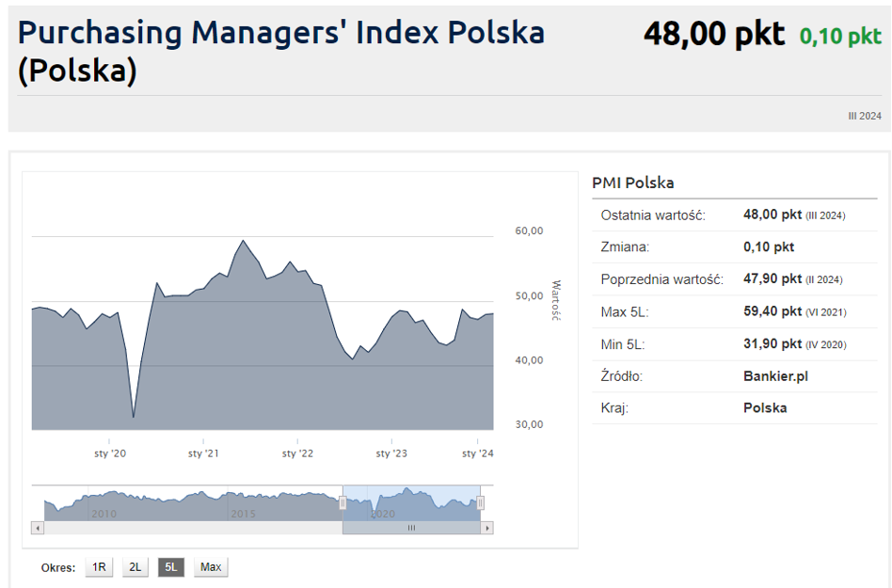The image size is (892, 588).
Task: Click the chart's lowest dip point in 2020
Action: pyautogui.click(x=134, y=417)
